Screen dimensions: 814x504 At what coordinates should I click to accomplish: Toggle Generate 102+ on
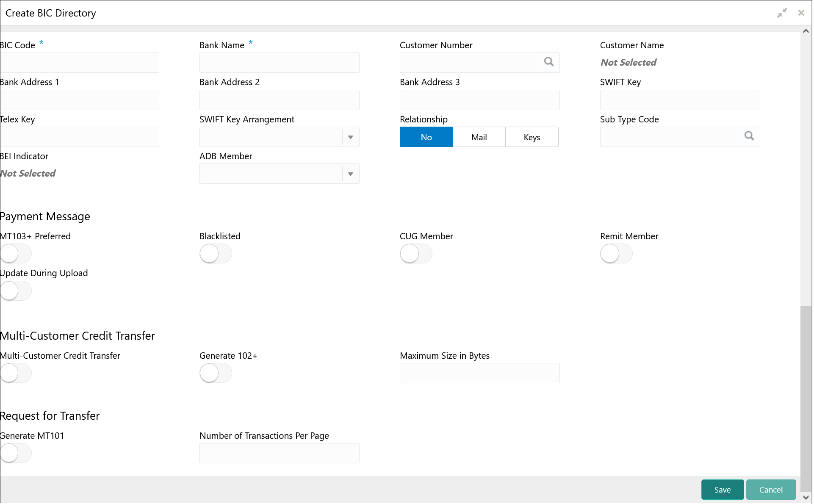tap(216, 374)
